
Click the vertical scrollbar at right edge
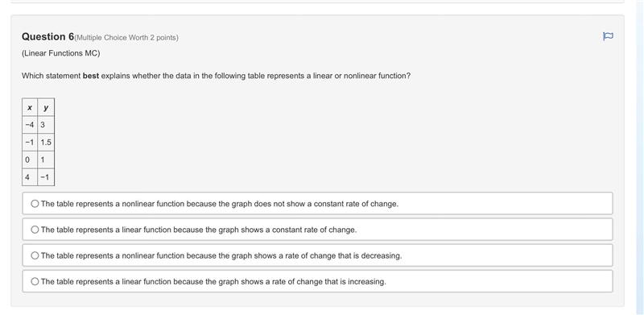coord(639,158)
